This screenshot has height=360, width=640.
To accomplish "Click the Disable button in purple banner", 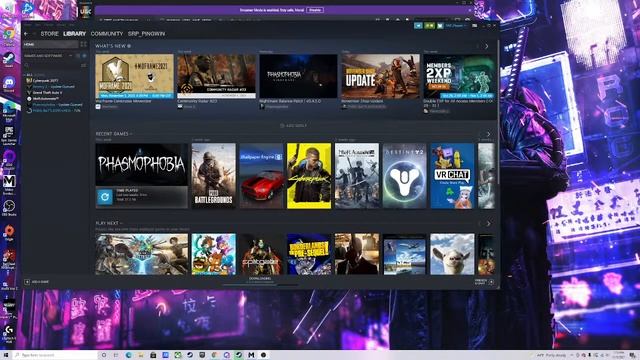I will pyautogui.click(x=315, y=10).
